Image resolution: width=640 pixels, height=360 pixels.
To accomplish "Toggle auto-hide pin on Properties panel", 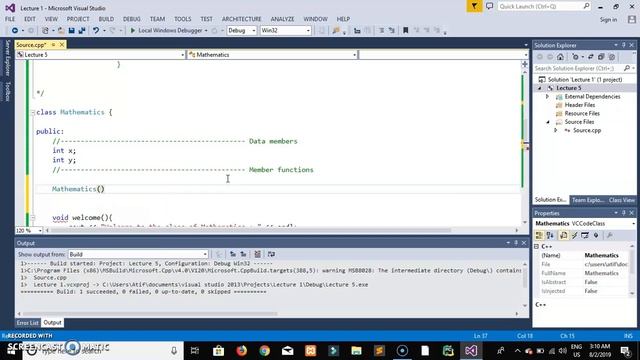I will point(624,213).
